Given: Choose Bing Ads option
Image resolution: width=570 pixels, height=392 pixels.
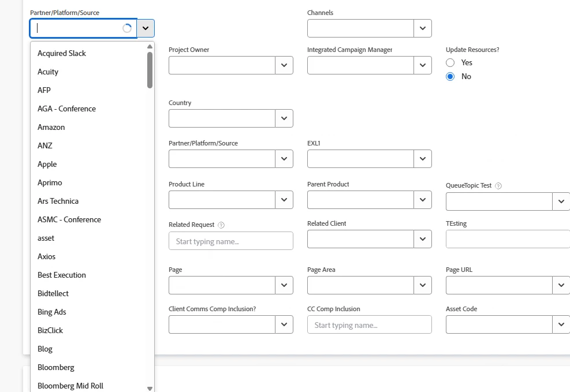Looking at the screenshot, I should click(89, 312).
